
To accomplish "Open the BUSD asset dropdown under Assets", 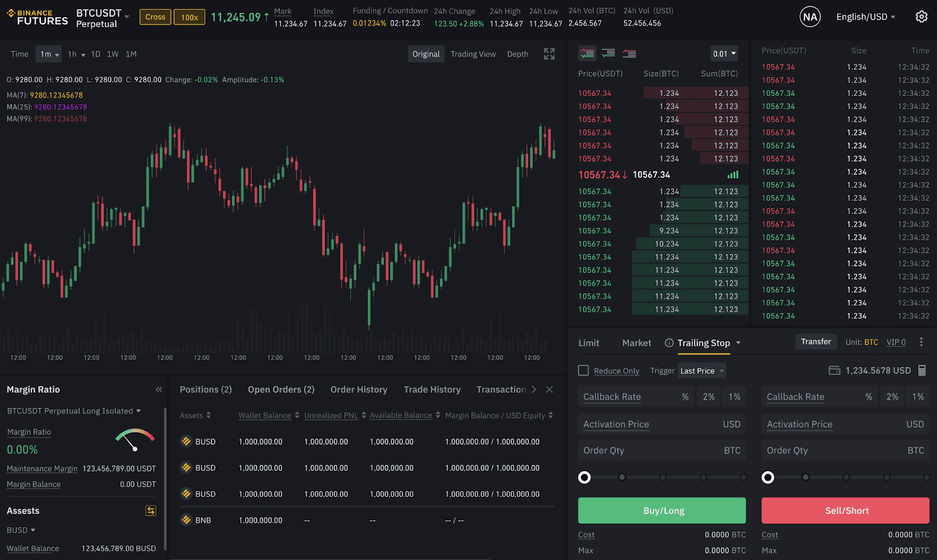I will point(21,530).
